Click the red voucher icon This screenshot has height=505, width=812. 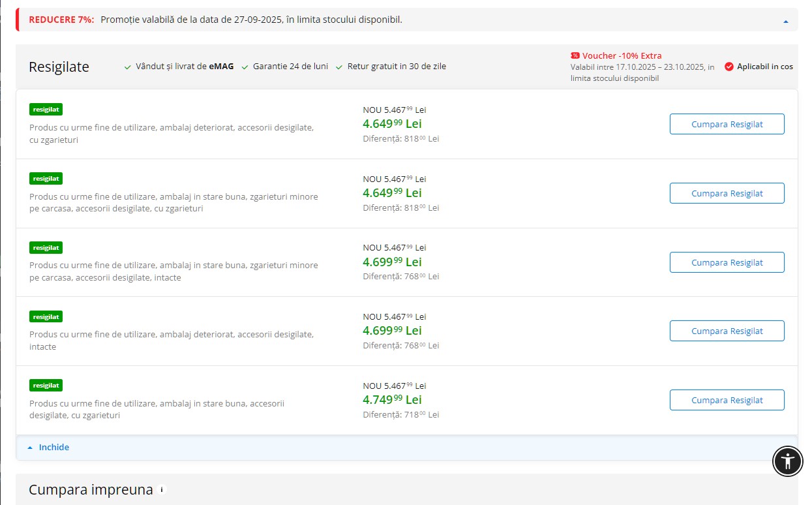pos(575,55)
